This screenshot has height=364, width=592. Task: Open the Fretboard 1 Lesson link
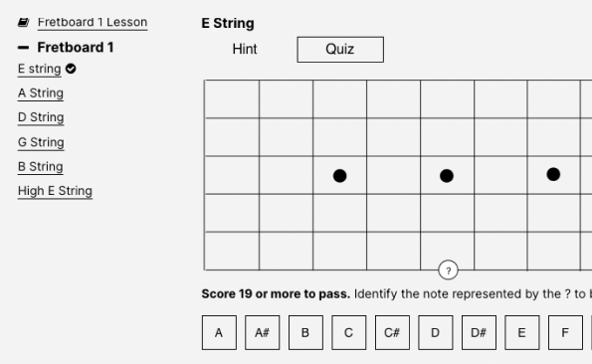93,22
